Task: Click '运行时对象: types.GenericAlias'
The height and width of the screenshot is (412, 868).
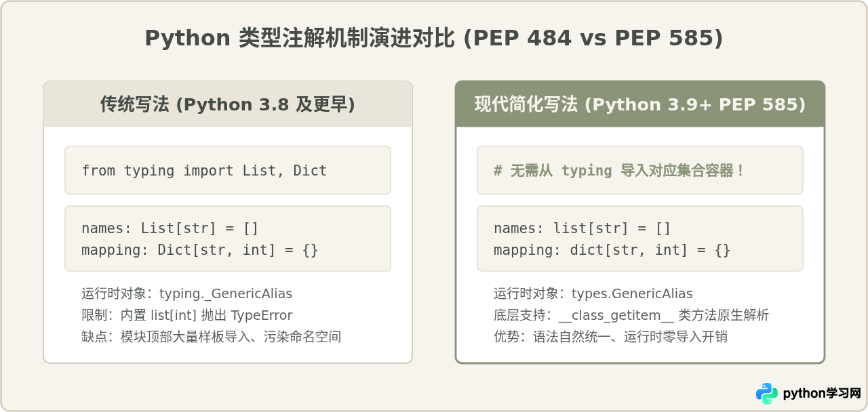Action: point(593,293)
